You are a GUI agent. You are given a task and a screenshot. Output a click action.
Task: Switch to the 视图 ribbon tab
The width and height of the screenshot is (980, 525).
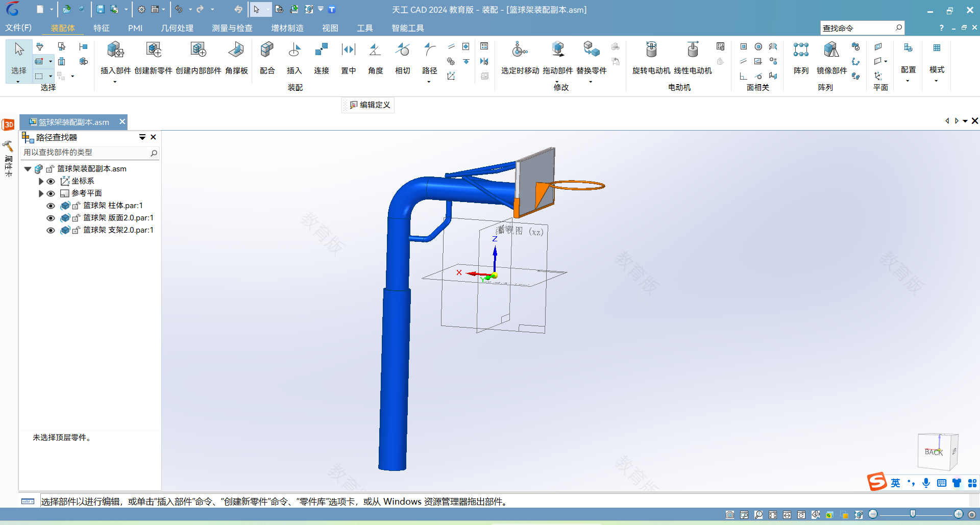pos(330,28)
